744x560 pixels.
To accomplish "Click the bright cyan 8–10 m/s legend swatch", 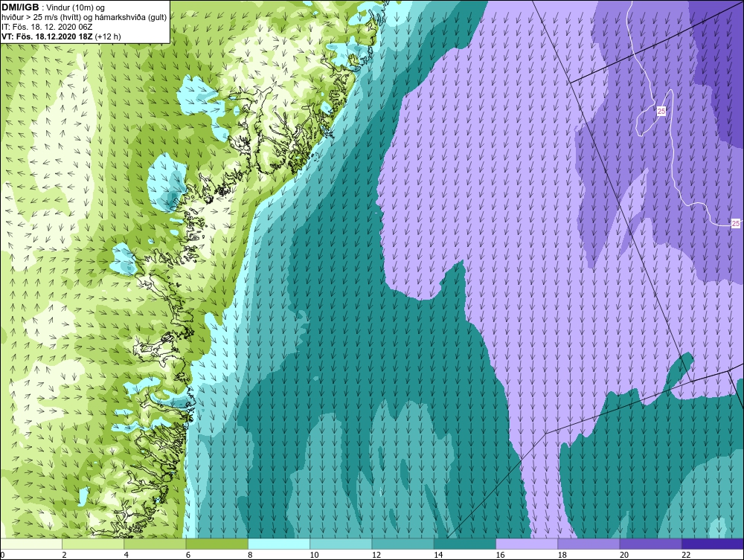I will [x=279, y=544].
